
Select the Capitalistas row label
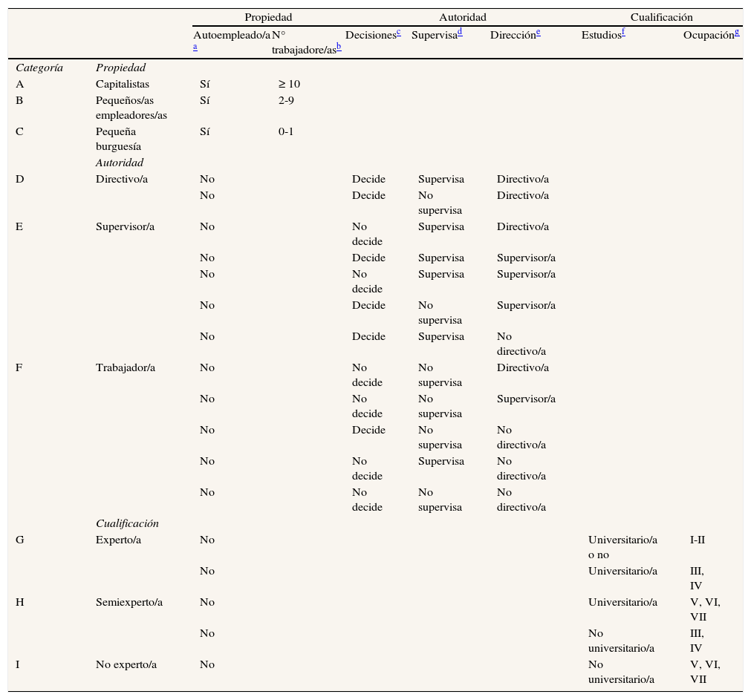pos(123,84)
